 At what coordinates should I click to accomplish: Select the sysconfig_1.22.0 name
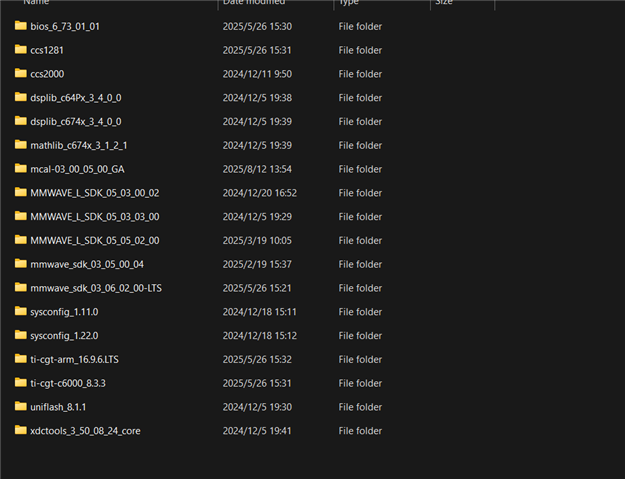pyautogui.click(x=64, y=336)
